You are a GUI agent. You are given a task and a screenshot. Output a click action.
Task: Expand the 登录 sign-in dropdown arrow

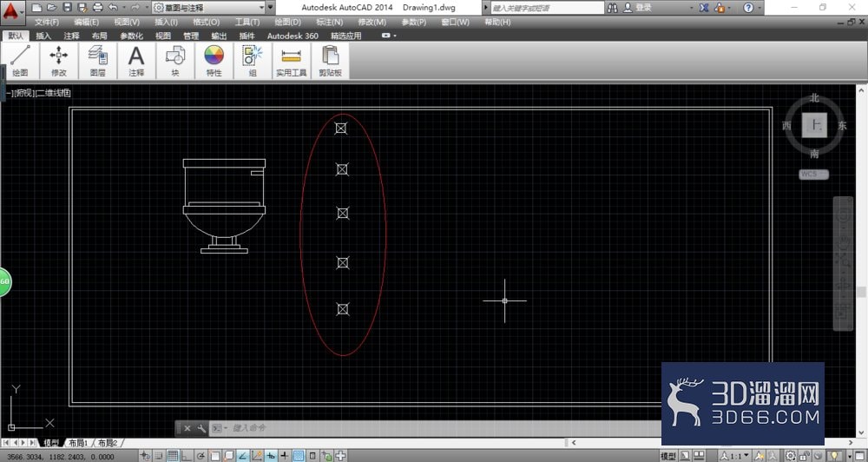click(x=692, y=8)
